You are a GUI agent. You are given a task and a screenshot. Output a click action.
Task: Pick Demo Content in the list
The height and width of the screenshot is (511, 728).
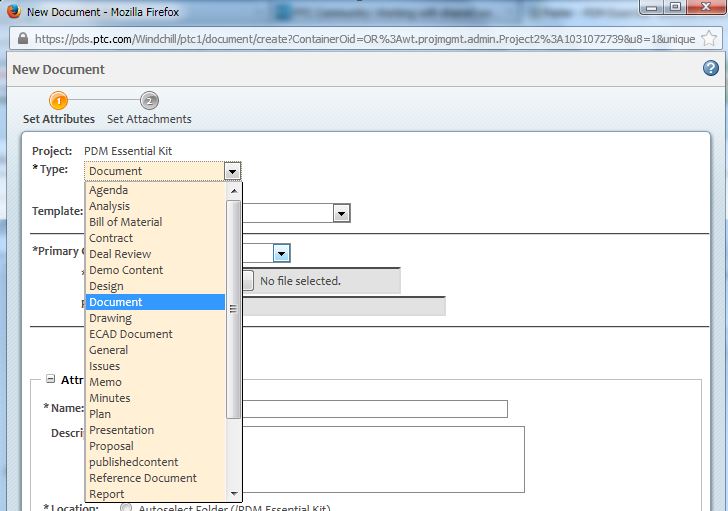(x=155, y=270)
